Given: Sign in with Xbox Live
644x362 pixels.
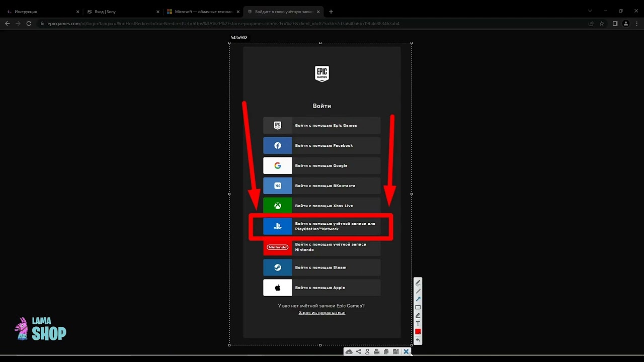Looking at the screenshot, I should click(321, 206).
